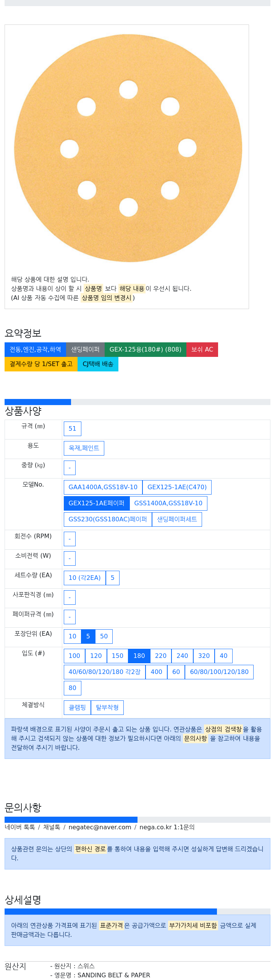Select the 클램핑 fastening type
The image size is (275, 980).
77,708
